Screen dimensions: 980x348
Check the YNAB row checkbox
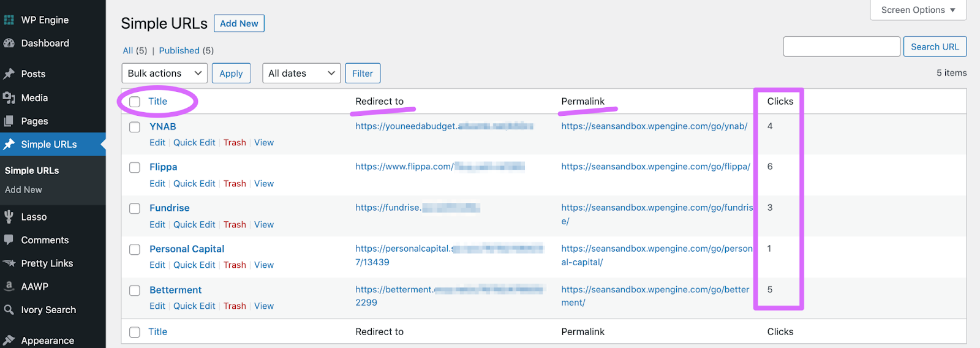click(x=135, y=127)
